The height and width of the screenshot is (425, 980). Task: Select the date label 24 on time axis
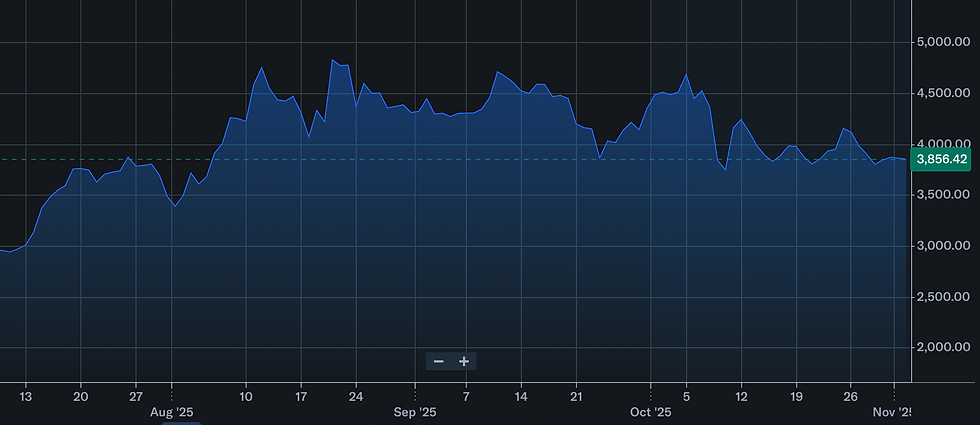coord(356,396)
